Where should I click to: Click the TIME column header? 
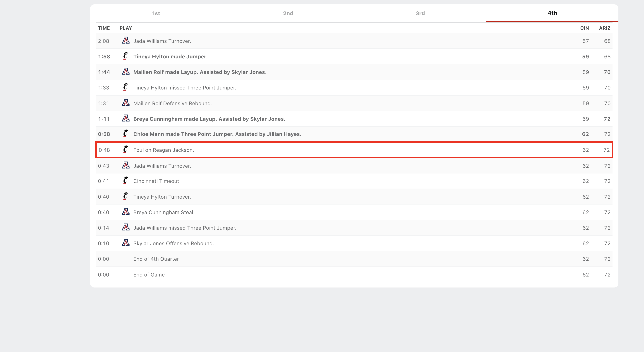(104, 28)
